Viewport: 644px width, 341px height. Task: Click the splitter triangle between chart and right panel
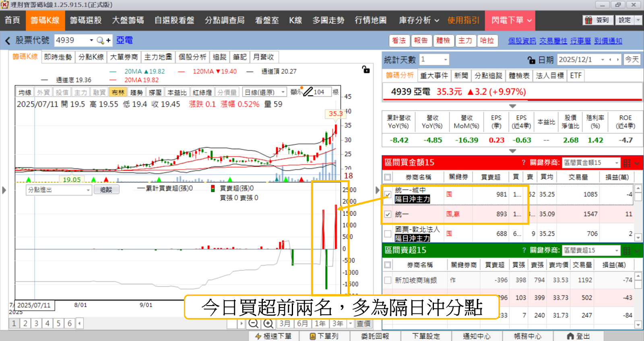[x=378, y=189]
